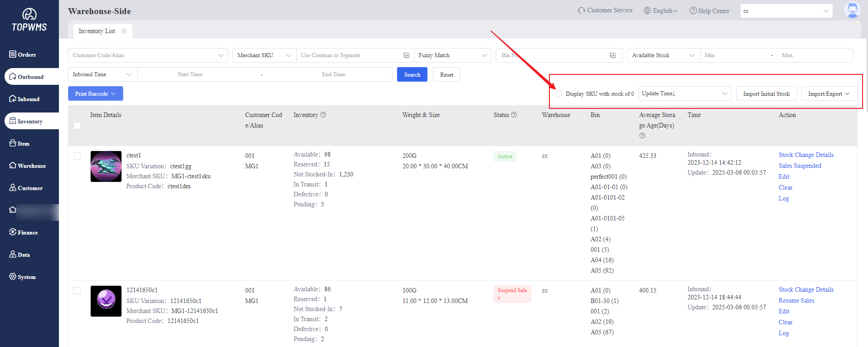Image resolution: width=868 pixels, height=347 pixels.
Task: Click the ctest1 product thumbnail image
Action: click(x=106, y=166)
